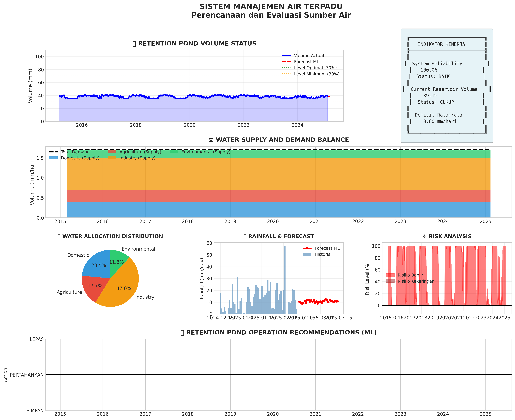The height and width of the screenshot is (420, 515).
Task: Click Industry (Supply) orange legend swatch
Action: click(x=112, y=158)
